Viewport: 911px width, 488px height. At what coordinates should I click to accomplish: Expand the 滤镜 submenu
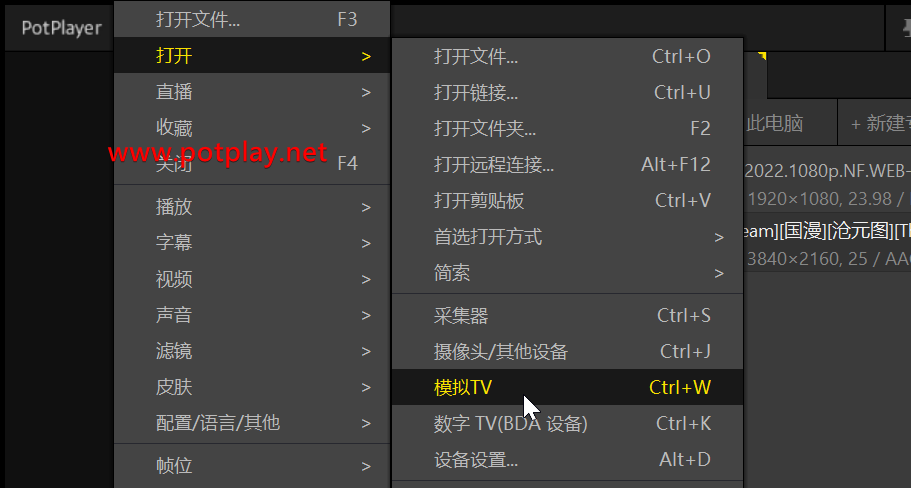tap(252, 351)
